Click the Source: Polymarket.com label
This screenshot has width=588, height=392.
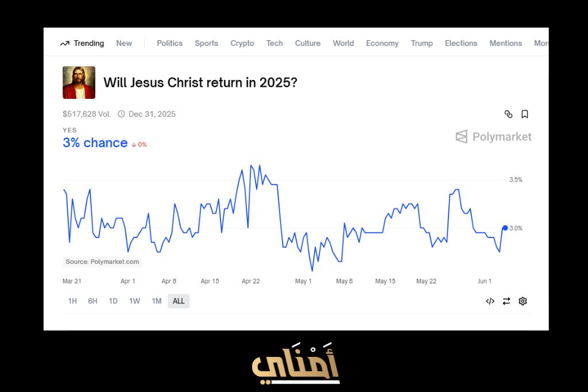102,262
